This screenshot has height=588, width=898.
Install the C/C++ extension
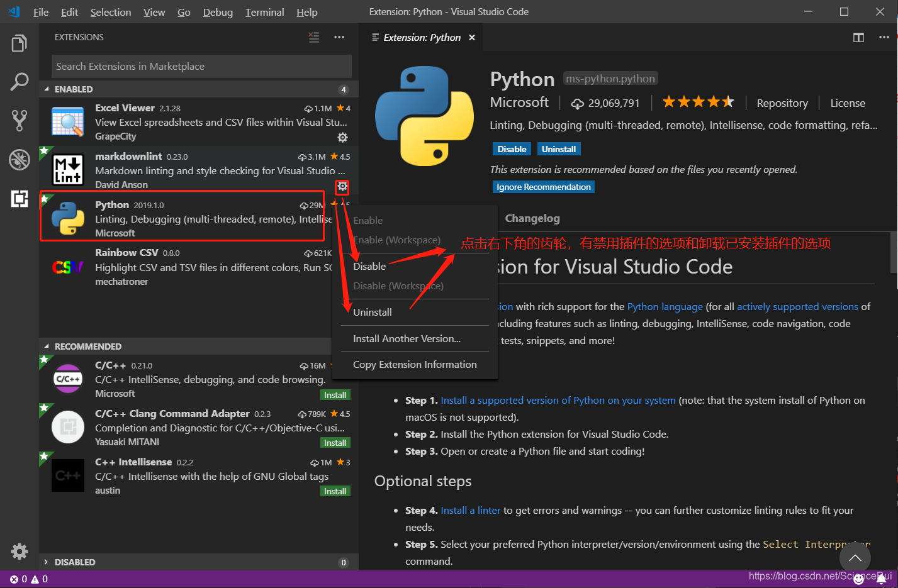[335, 395]
